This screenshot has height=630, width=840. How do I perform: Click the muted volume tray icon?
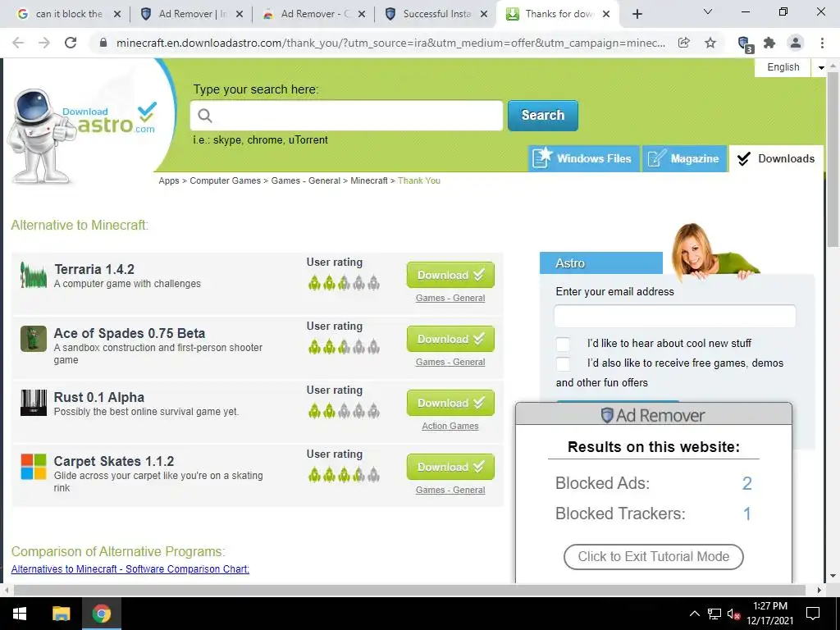(733, 614)
